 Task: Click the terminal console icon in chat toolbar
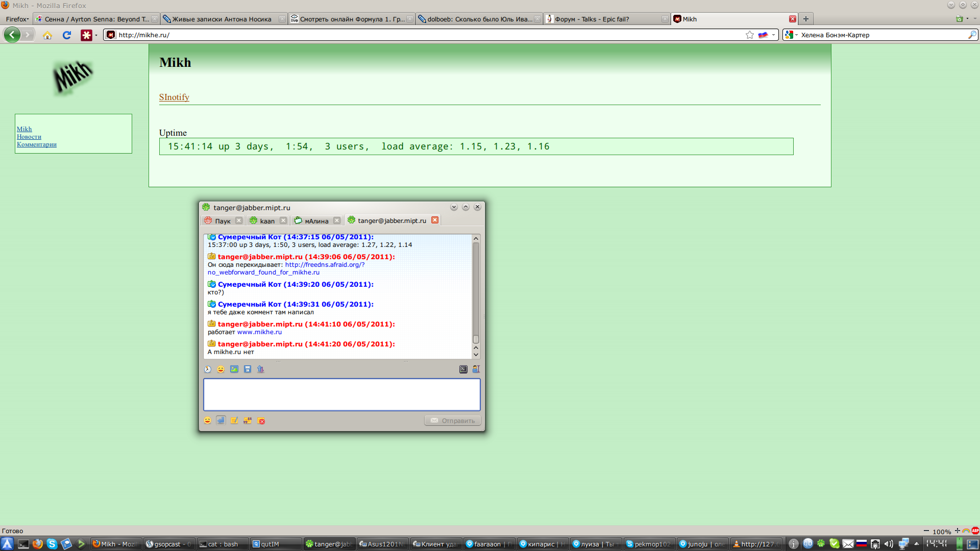pos(463,369)
